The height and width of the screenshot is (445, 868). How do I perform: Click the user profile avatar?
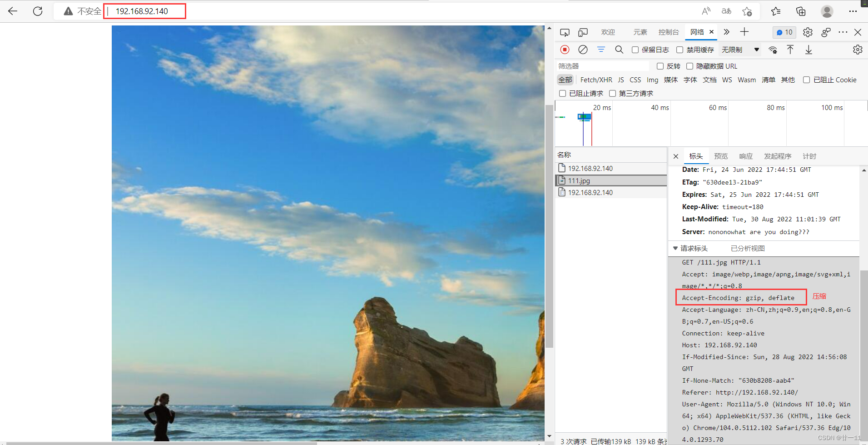point(827,11)
